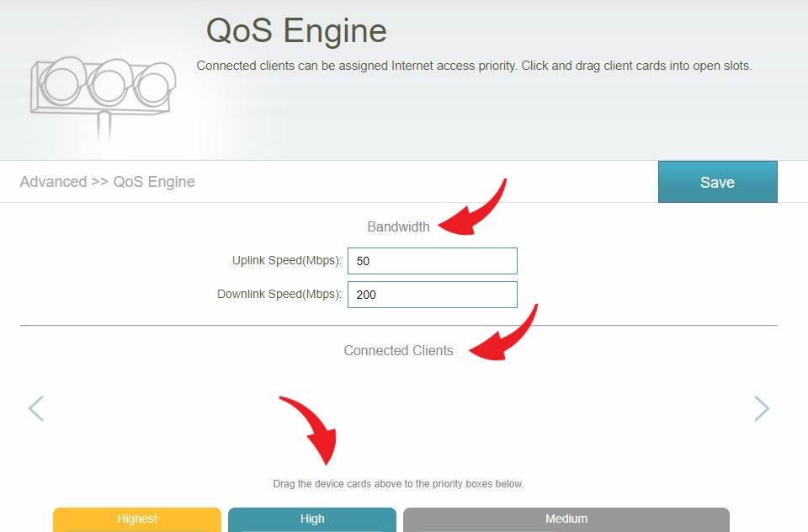Viewport: 808px width, 532px height.
Task: Select the Medium priority box header
Action: [x=566, y=519]
